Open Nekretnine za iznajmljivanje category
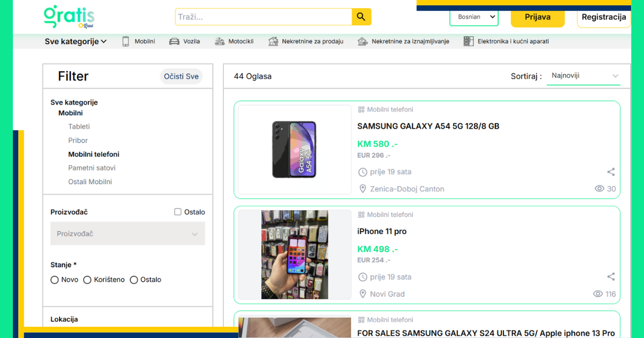 tap(403, 41)
